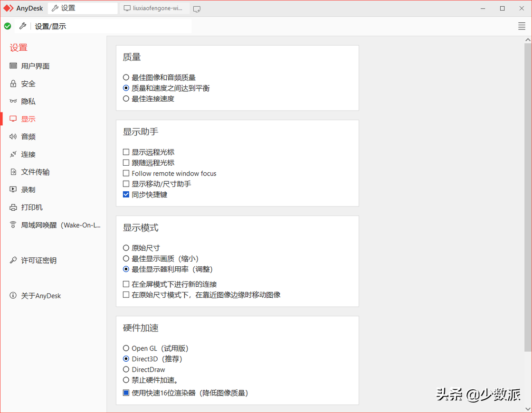Open the hamburger menu
Image resolution: width=532 pixels, height=413 pixels.
[x=522, y=26]
